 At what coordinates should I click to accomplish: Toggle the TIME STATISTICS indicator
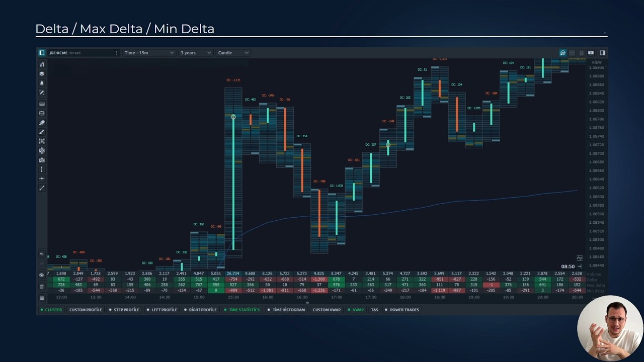(x=242, y=310)
